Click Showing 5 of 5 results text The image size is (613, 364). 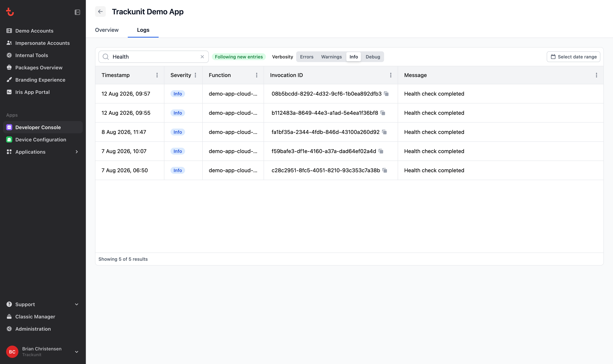click(123, 259)
